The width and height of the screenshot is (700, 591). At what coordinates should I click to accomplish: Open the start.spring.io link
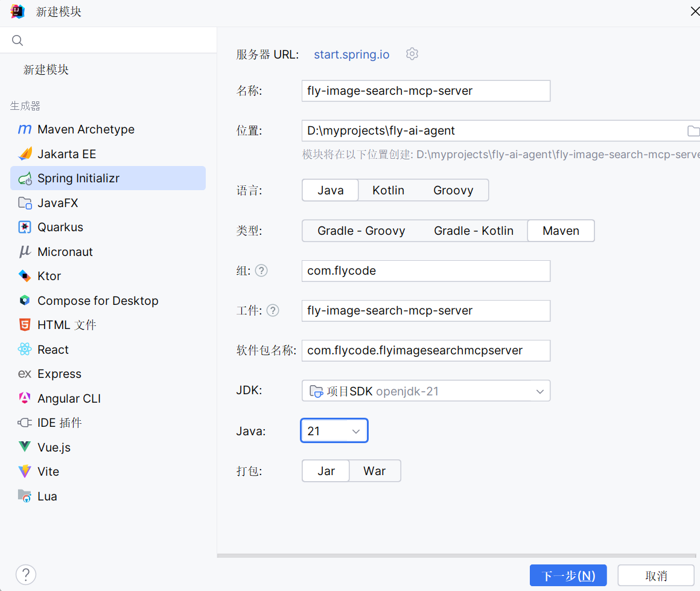pyautogui.click(x=351, y=54)
